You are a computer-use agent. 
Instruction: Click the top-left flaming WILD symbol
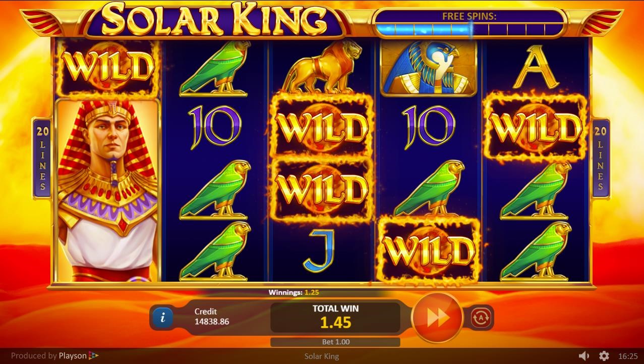pyautogui.click(x=107, y=68)
